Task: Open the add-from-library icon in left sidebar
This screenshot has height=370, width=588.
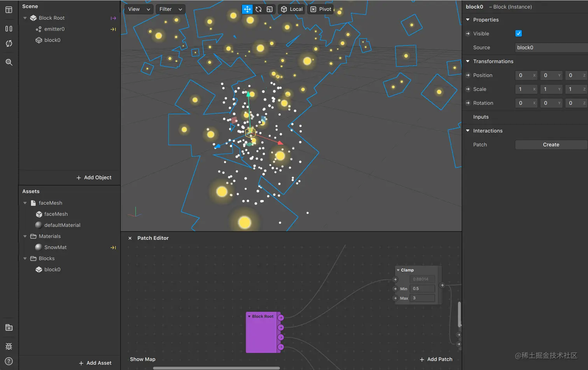Action: pos(9,328)
